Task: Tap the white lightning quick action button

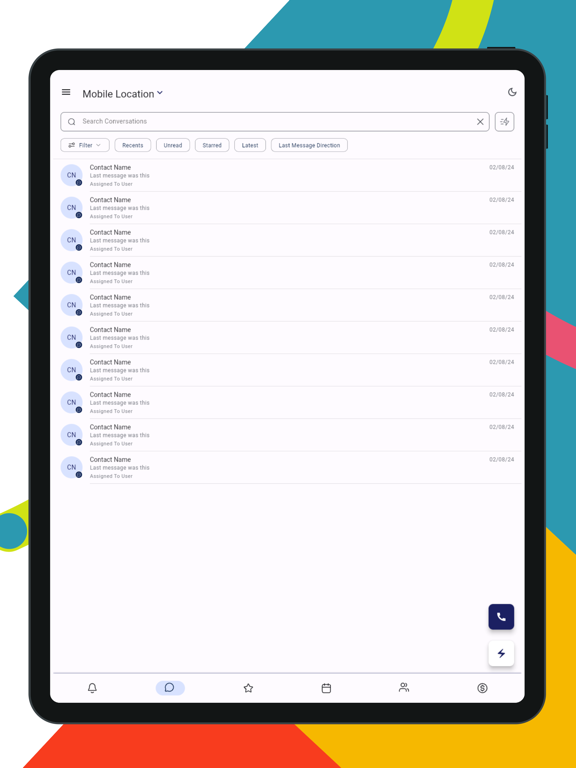Action: (501, 653)
